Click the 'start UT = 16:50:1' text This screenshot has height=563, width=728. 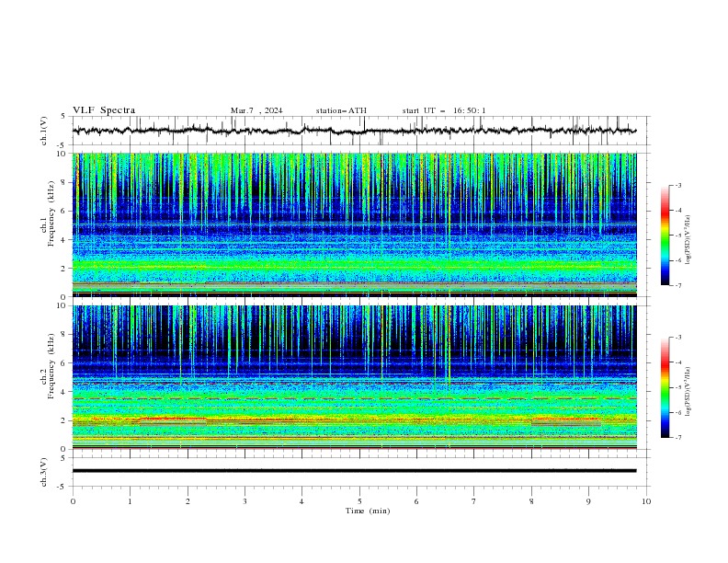coord(444,110)
